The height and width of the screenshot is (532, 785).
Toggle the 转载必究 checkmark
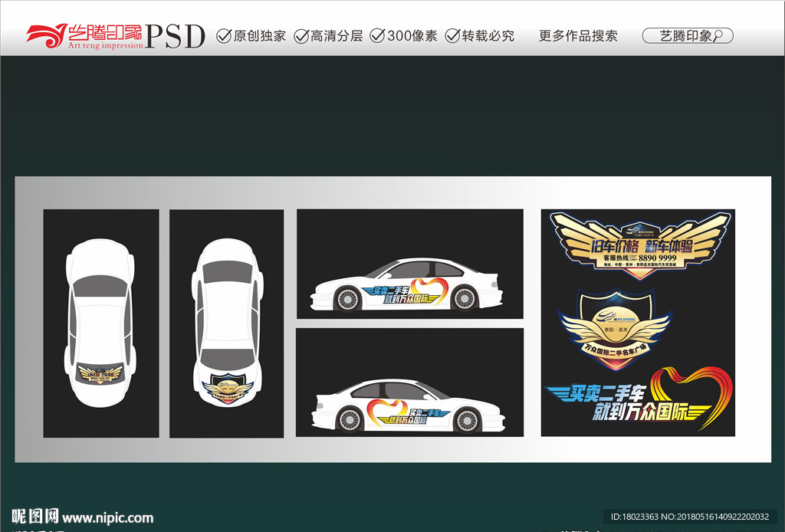[452, 36]
